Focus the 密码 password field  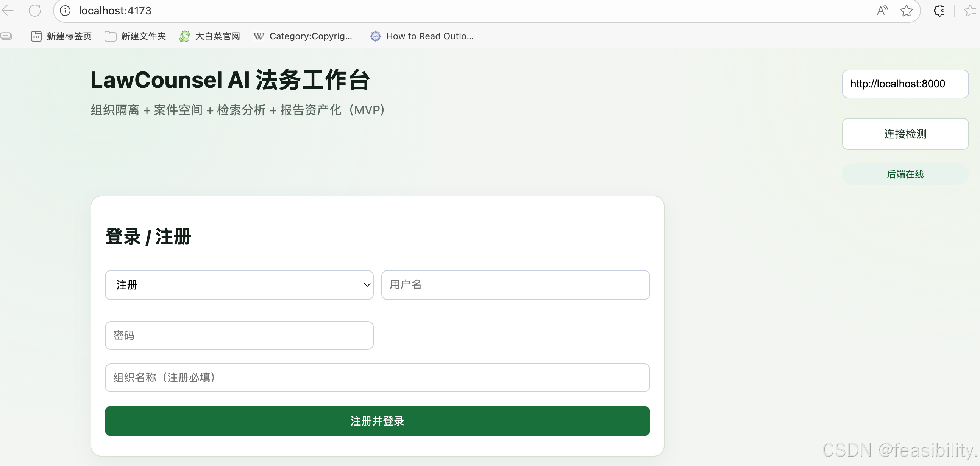pyautogui.click(x=239, y=336)
